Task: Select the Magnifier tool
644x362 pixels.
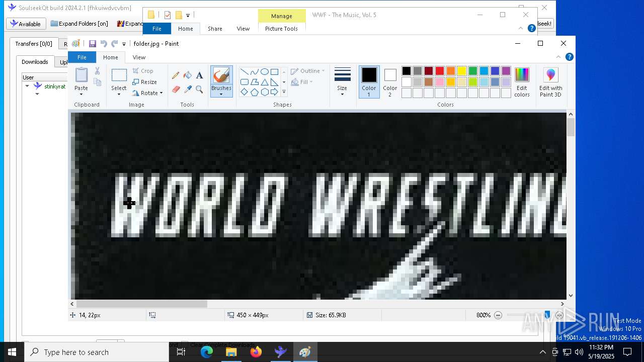Action: pyautogui.click(x=199, y=89)
